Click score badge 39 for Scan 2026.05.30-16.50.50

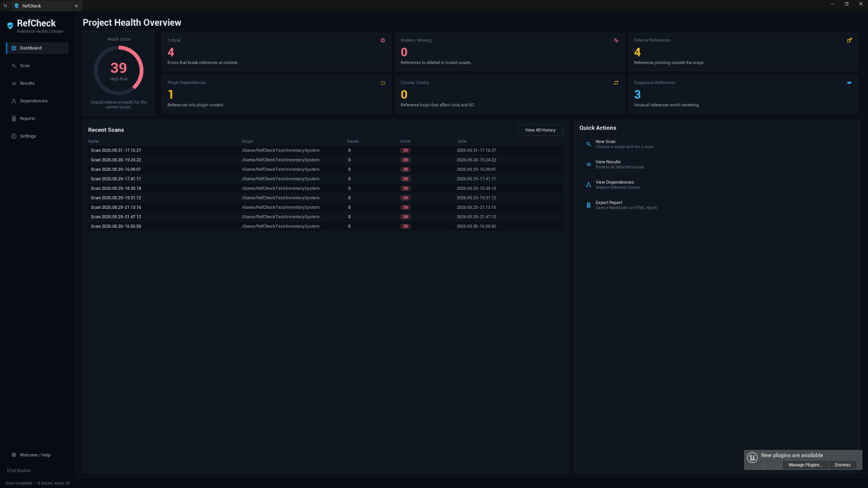[406, 227]
